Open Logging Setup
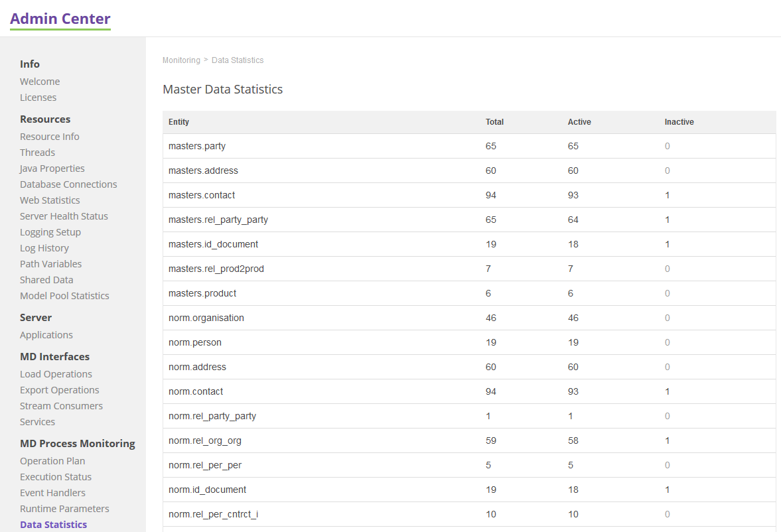781x532 pixels. tap(50, 232)
